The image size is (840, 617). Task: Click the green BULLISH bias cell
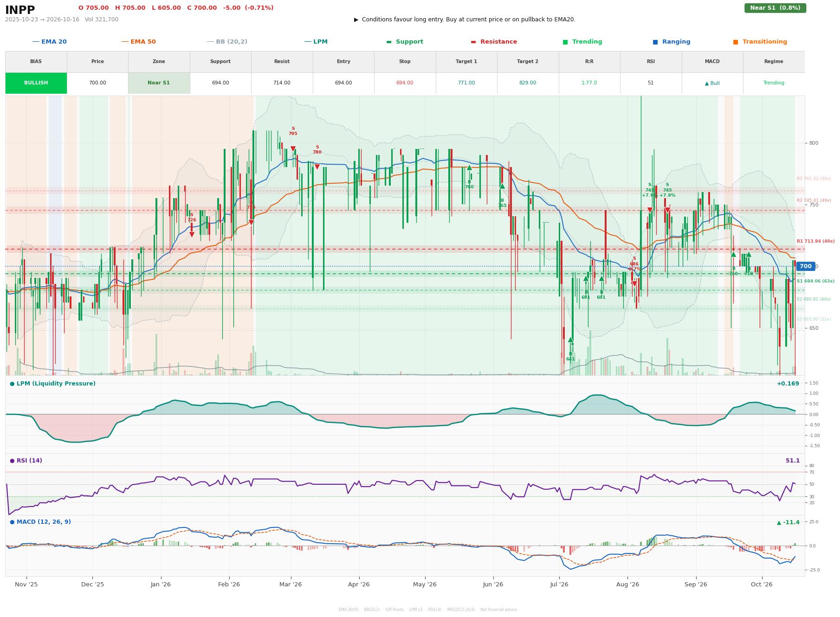pos(36,83)
